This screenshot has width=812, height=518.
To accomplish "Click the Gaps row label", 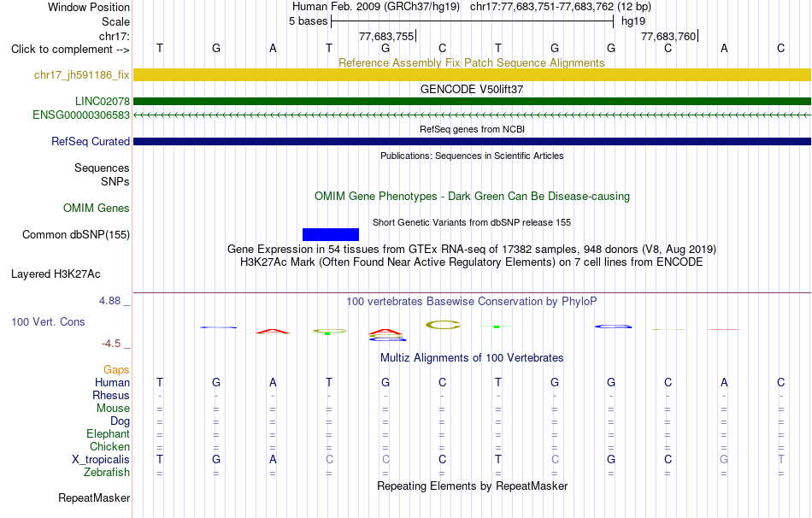I will point(116,370).
